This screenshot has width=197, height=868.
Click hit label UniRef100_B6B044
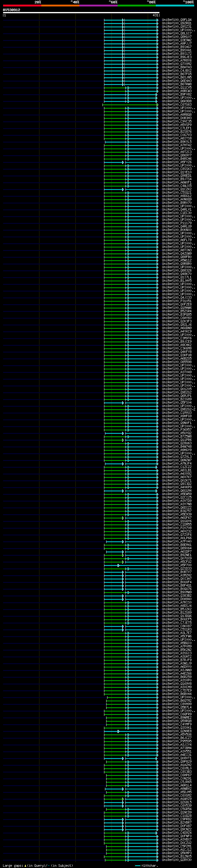click(177, 694)
